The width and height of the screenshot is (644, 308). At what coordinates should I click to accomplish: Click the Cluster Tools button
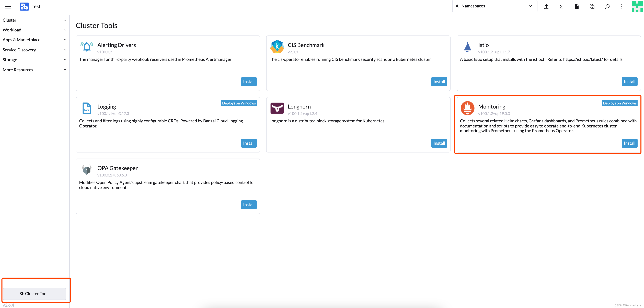(34, 293)
